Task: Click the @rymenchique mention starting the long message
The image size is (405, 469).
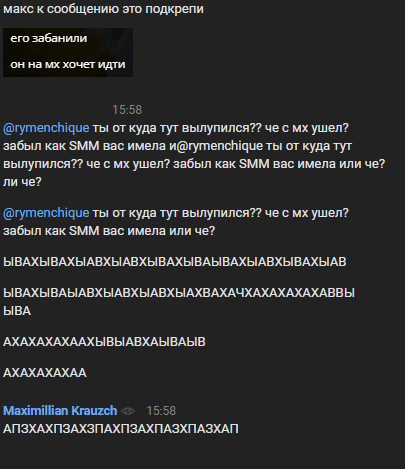Action: click(46, 128)
